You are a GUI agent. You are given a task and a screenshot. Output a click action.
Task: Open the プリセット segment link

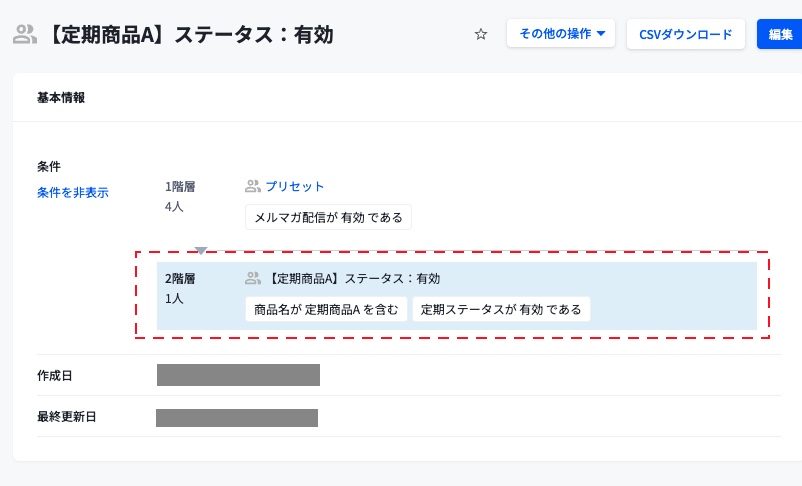tap(295, 186)
